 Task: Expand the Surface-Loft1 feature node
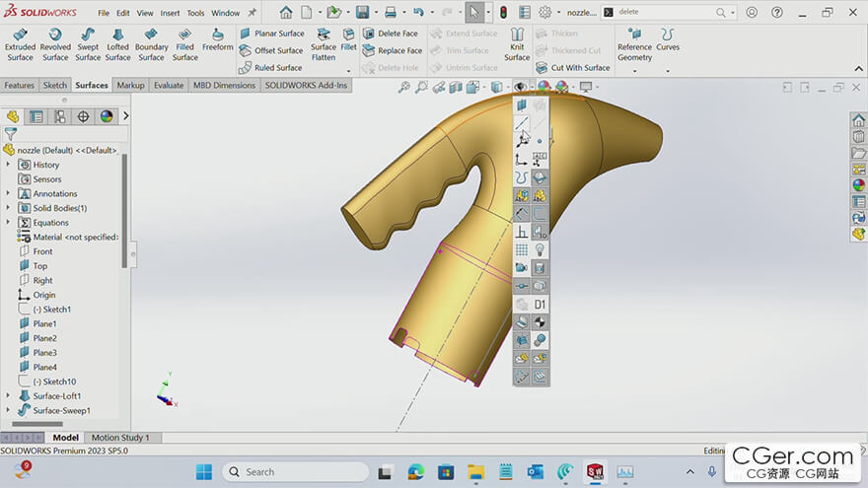tap(9, 396)
